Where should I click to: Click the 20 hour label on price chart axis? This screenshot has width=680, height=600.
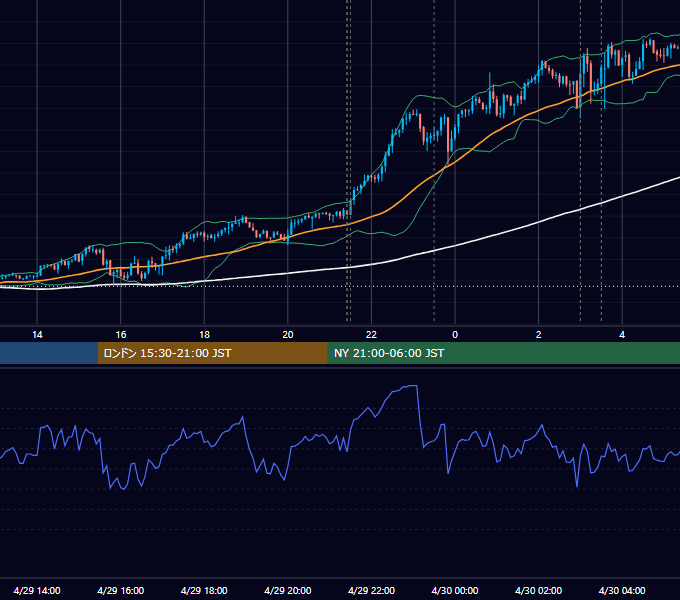point(288,335)
